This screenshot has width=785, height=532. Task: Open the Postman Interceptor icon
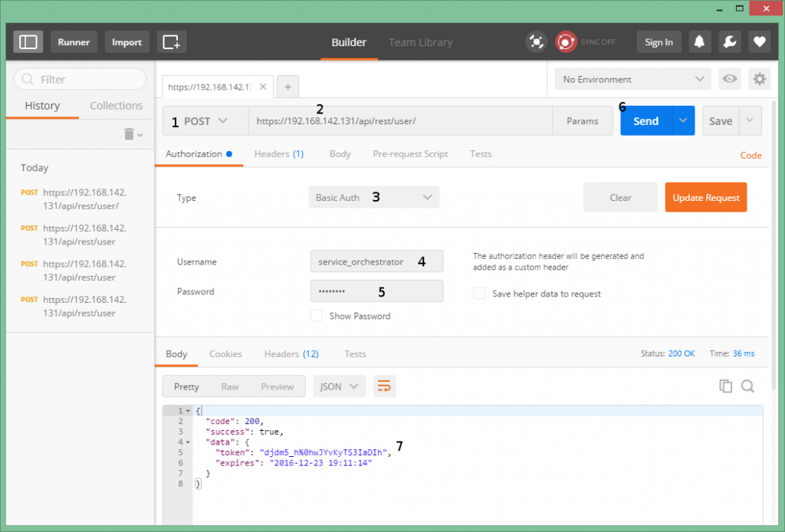(x=536, y=41)
